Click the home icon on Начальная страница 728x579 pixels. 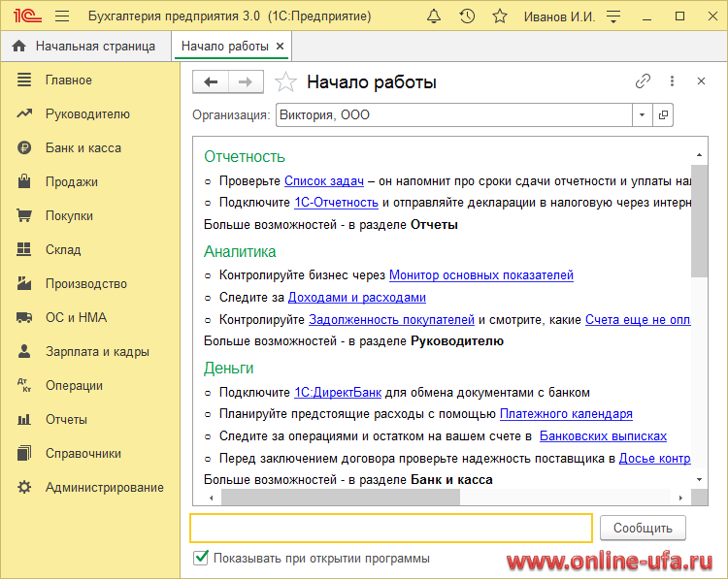pos(19,46)
